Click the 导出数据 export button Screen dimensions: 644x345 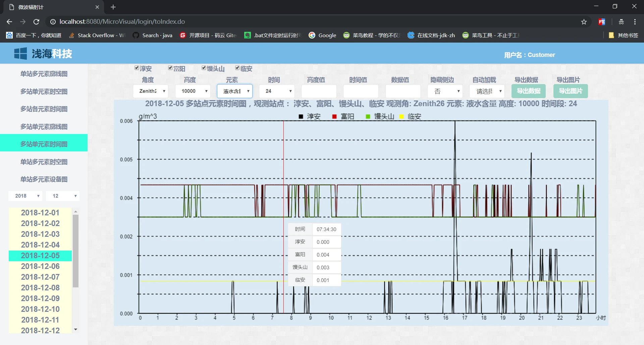coord(528,91)
